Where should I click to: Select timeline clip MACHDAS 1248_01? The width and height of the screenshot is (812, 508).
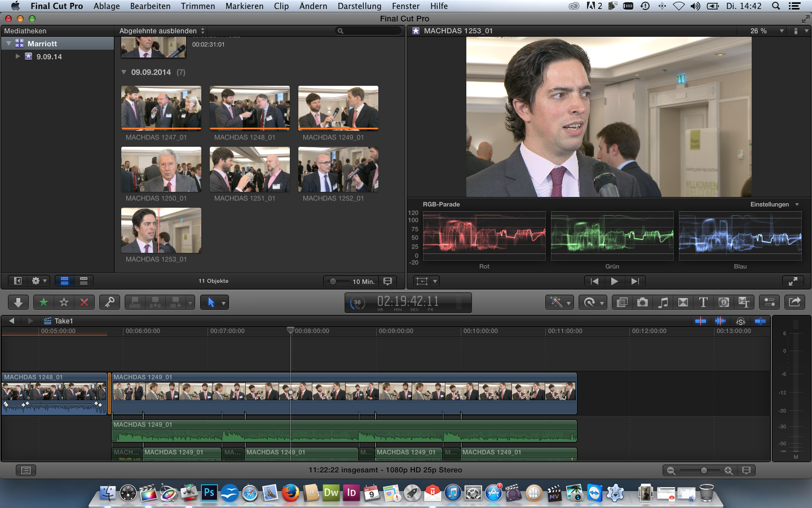pos(54,394)
